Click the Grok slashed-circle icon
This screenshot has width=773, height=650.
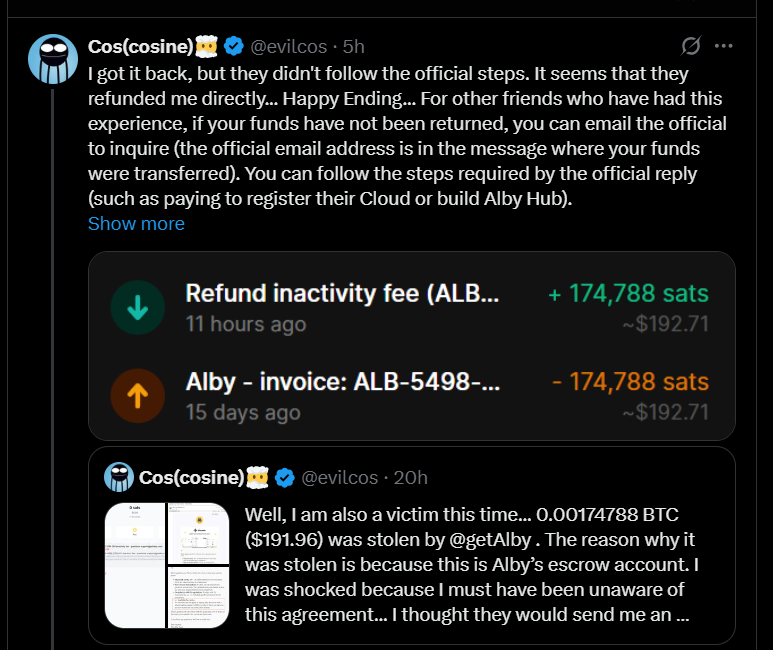coord(691,46)
